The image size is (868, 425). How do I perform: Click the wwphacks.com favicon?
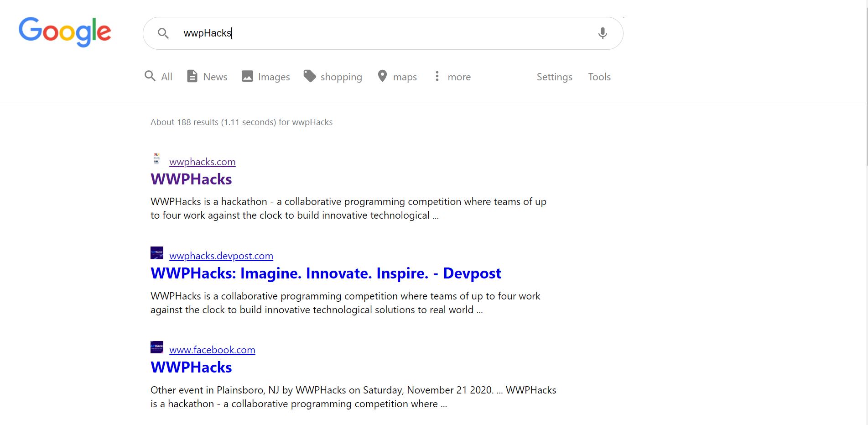coord(156,158)
